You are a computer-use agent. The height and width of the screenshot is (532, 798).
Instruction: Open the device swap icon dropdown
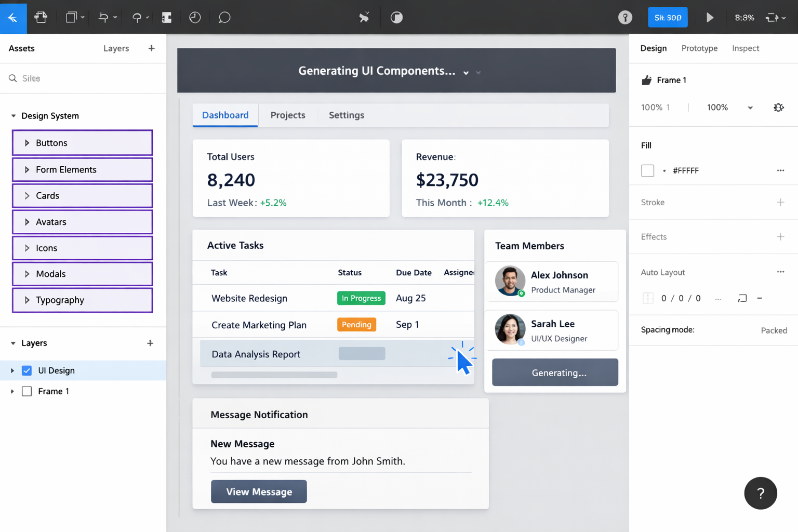775,18
